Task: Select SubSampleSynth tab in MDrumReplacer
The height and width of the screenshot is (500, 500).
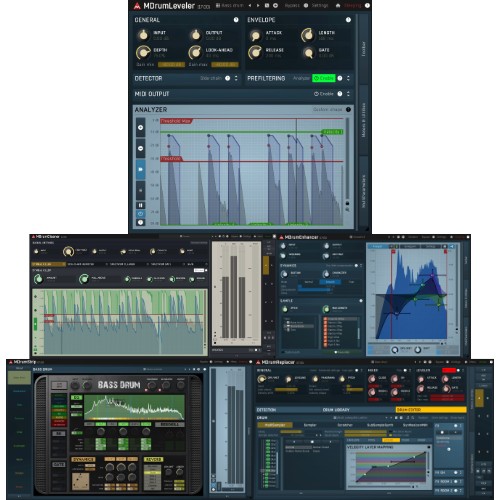Action: pos(380,425)
